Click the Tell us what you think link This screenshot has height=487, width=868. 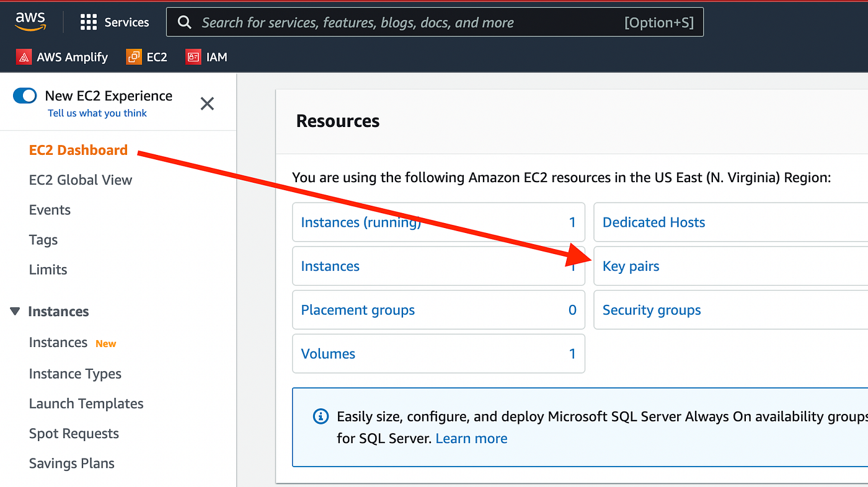pyautogui.click(x=97, y=113)
